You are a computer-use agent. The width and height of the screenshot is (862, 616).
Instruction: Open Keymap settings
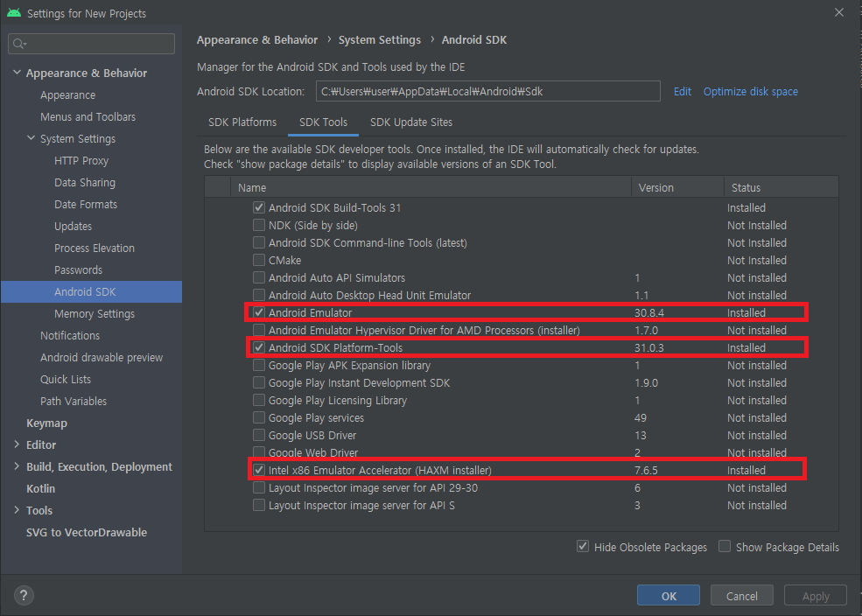tap(46, 423)
